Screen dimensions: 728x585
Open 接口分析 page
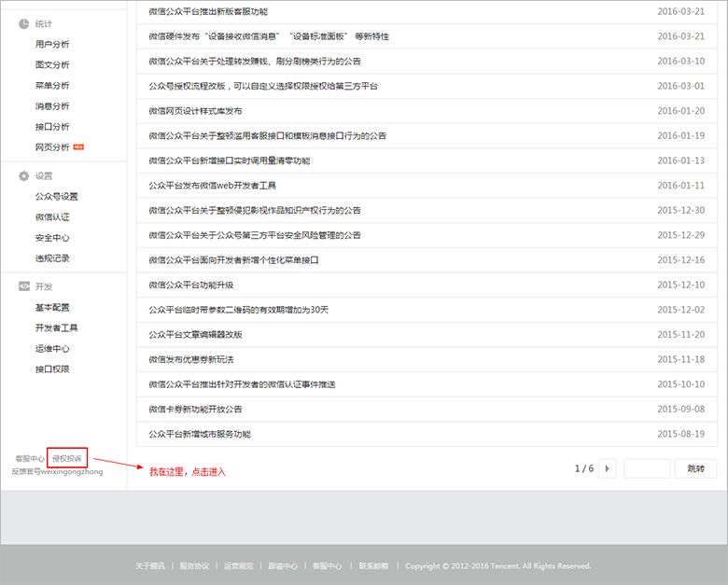tap(52, 127)
